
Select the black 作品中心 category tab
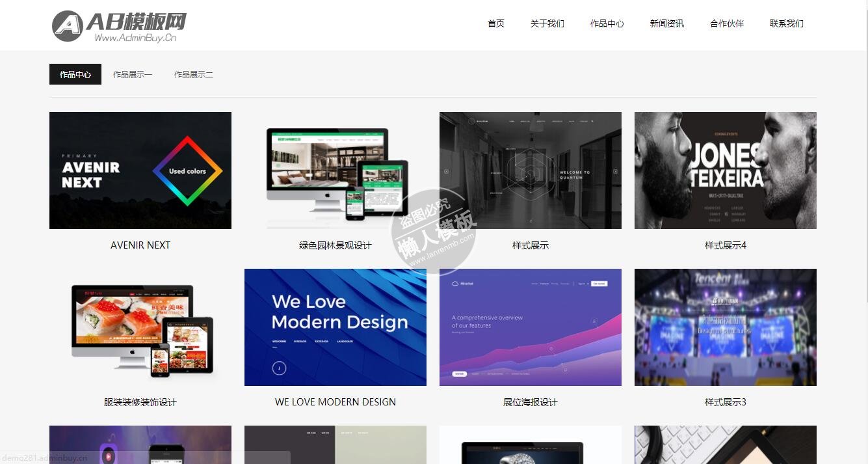pyautogui.click(x=75, y=74)
